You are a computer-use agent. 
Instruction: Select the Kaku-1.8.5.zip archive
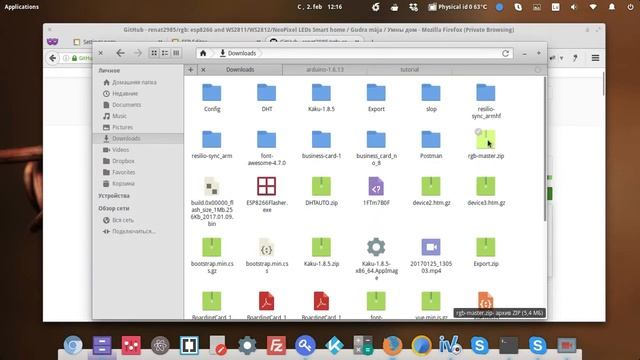point(321,247)
